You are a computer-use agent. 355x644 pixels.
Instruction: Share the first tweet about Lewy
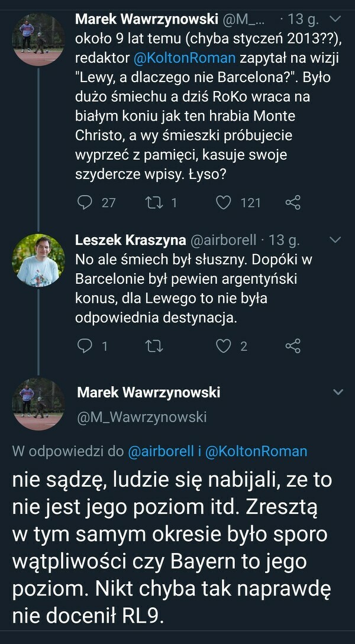coord(293,203)
